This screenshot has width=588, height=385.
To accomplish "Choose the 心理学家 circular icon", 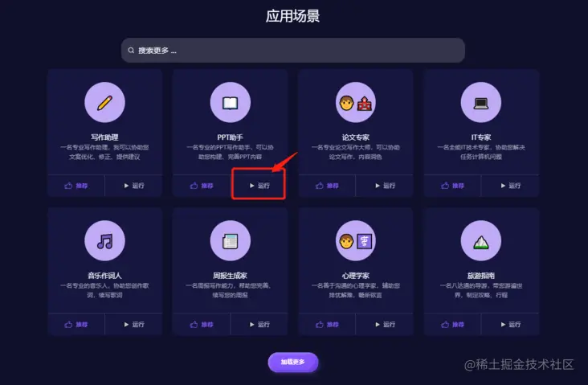I will coord(356,241).
